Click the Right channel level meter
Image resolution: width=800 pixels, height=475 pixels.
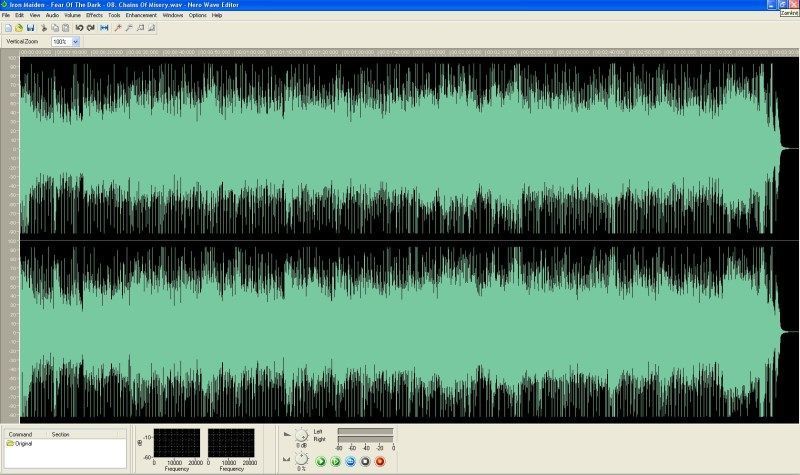pyautogui.click(x=365, y=439)
